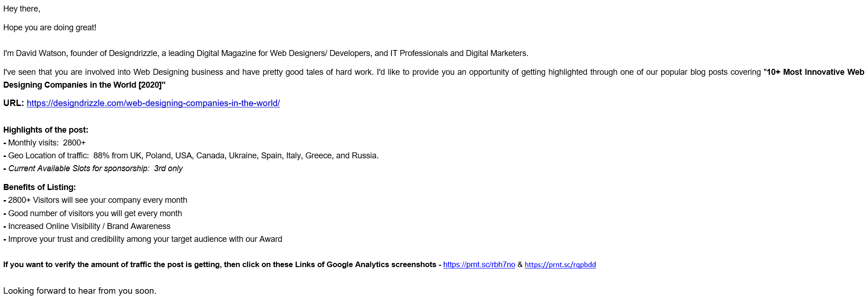This screenshot has height=296, width=868.
Task: Click the 'Hey there,' greeting line
Action: 22,9
